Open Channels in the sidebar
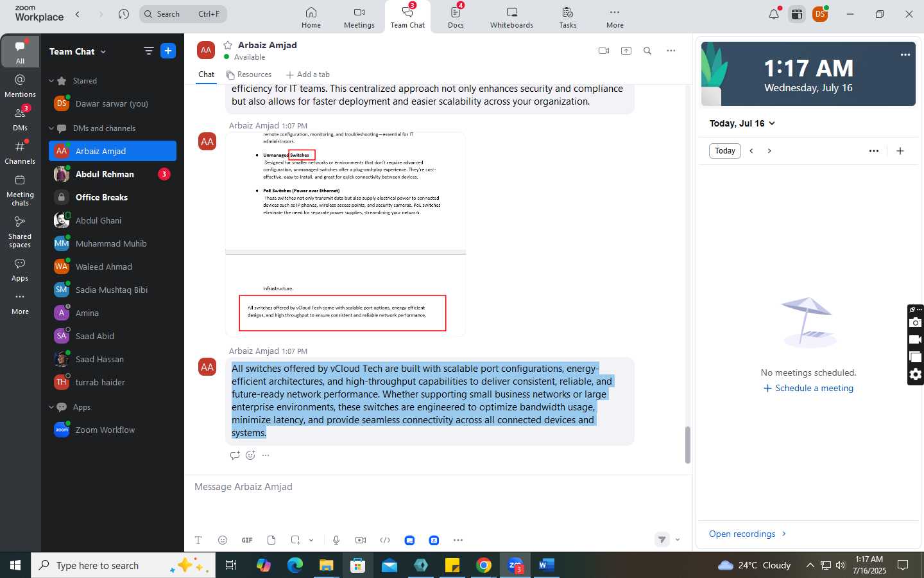Viewport: 924px width, 578px height. pyautogui.click(x=20, y=153)
